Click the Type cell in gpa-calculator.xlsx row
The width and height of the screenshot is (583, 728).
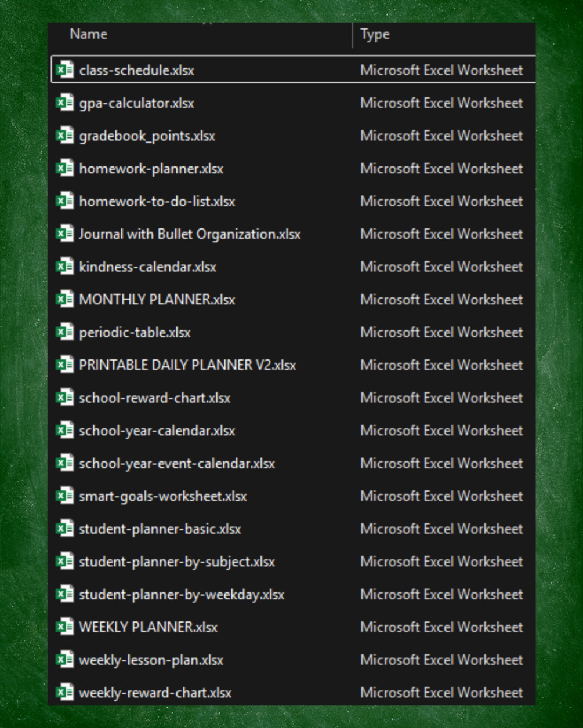pyautogui.click(x=441, y=103)
